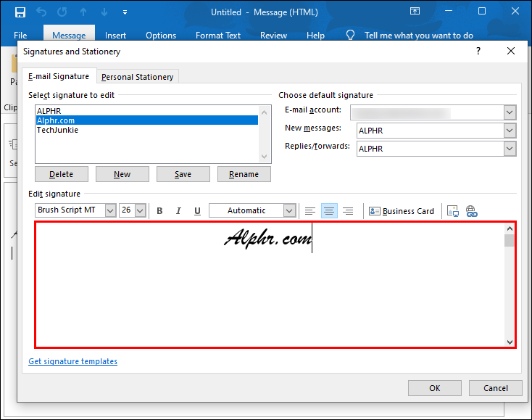This screenshot has height=420, width=532.
Task: Open font size 26 dropdown
Action: pos(141,210)
